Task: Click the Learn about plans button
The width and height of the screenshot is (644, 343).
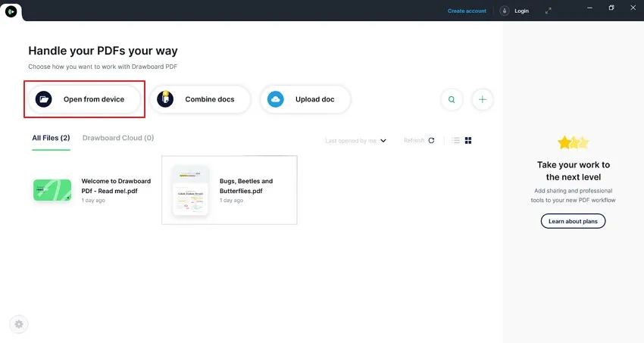Action: pos(573,221)
